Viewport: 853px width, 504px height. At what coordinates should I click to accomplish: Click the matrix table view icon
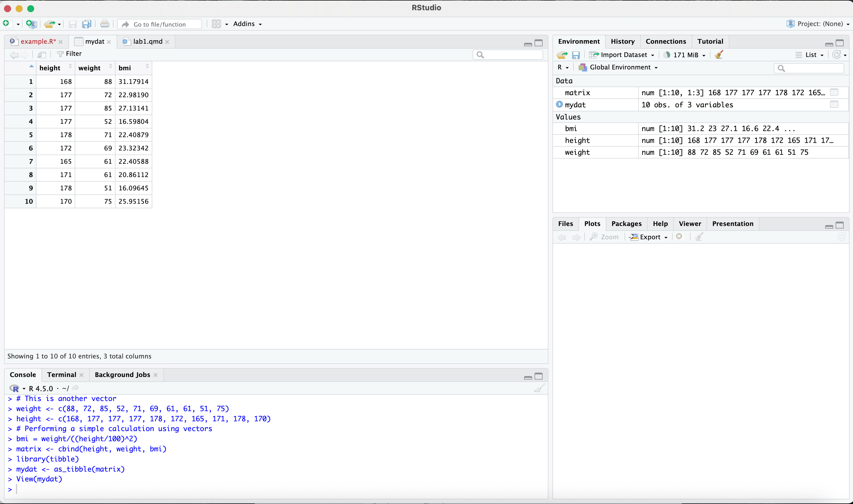click(x=834, y=92)
